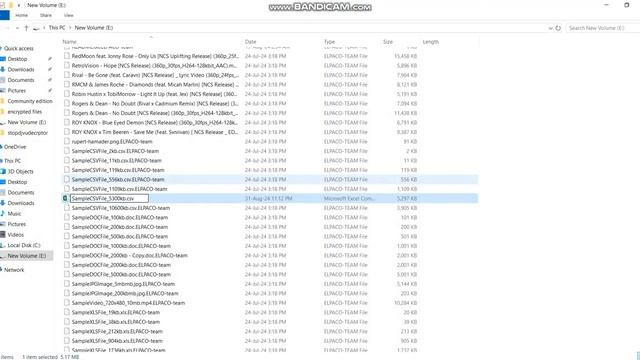Viewport: 640px width, 360px height.
Task: Sort by the Size column header
Action: click(x=388, y=42)
